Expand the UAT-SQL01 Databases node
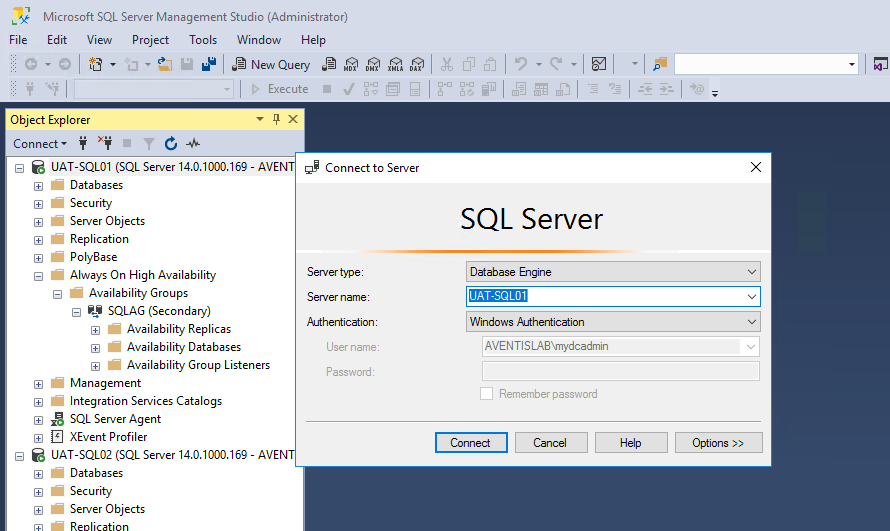The height and width of the screenshot is (531, 890). coord(38,186)
